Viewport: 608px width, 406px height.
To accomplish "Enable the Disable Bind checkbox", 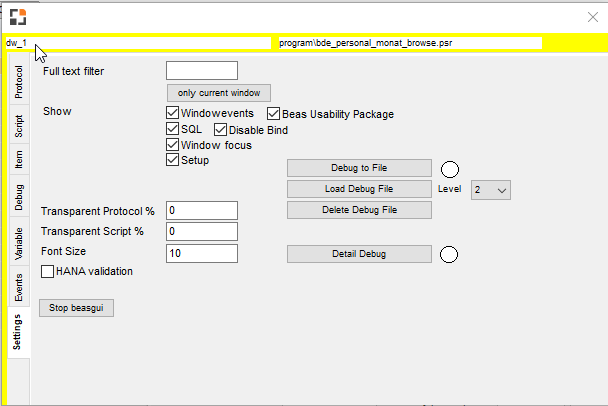I will [221, 130].
